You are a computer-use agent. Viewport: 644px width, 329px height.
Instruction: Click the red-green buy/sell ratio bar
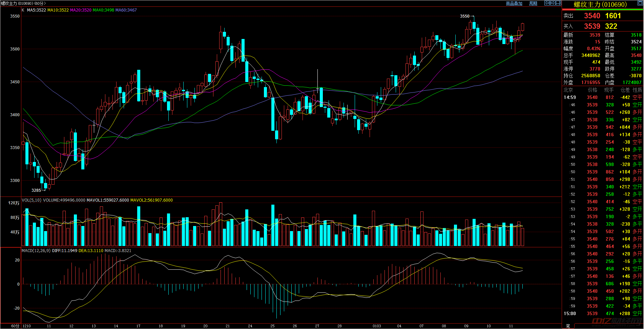pos(603,10)
